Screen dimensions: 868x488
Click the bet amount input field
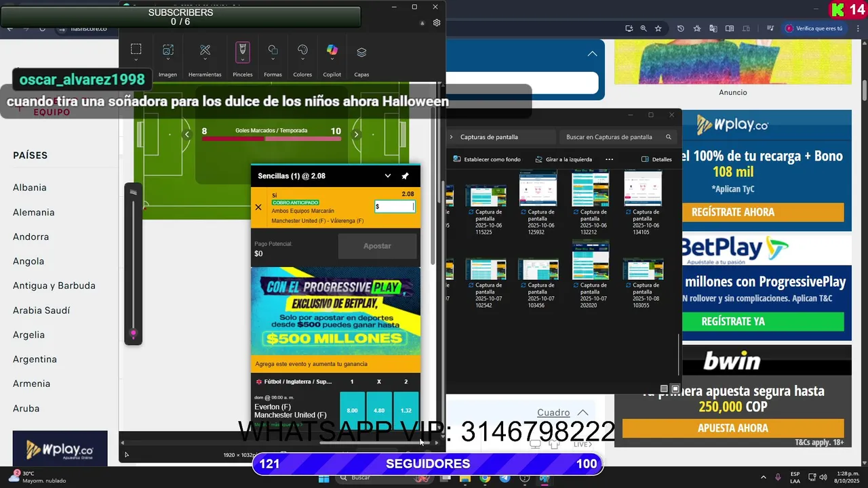(x=395, y=207)
